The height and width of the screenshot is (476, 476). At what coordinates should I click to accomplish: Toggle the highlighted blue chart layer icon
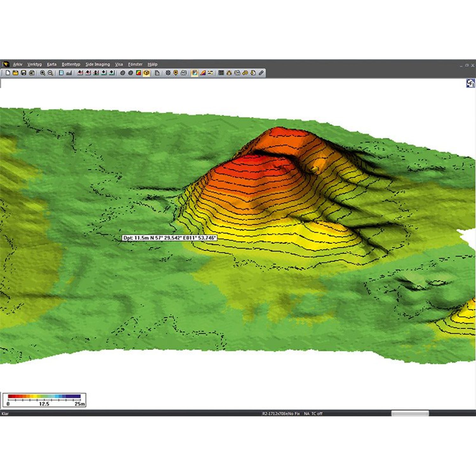[195, 73]
